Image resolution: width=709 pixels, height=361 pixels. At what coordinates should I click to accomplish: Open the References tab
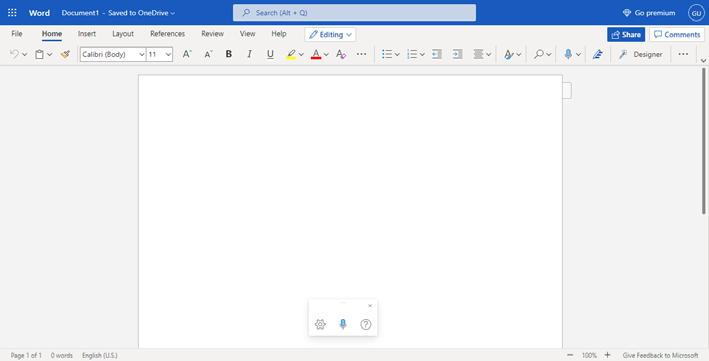(167, 34)
